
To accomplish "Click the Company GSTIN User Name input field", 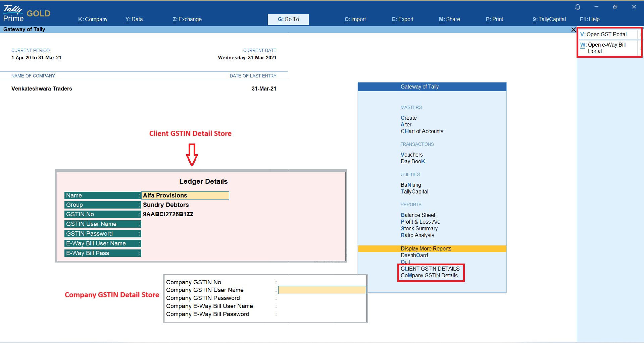I will (x=322, y=290).
